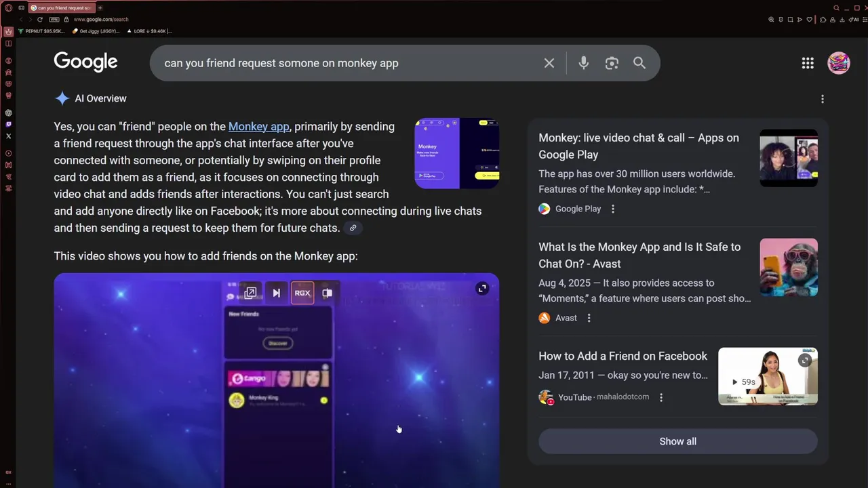Open the Google apps grid
This screenshot has width=868, height=488.
[808, 63]
